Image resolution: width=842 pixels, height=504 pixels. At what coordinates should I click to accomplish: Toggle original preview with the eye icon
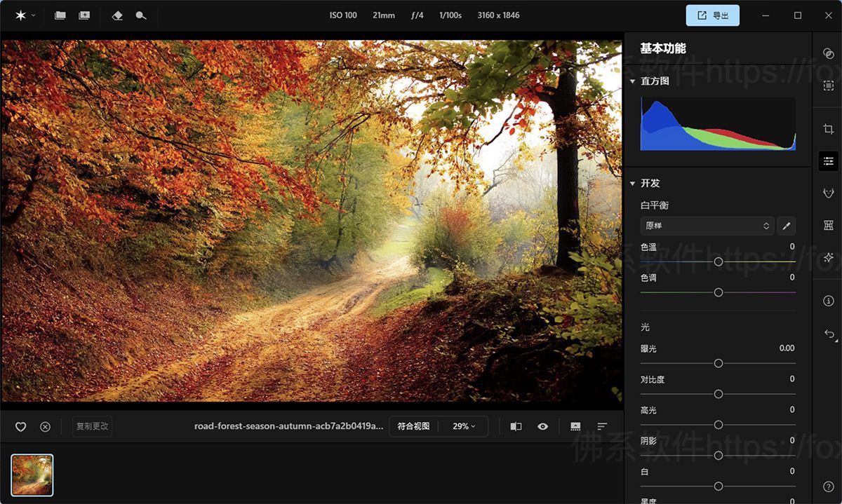(x=542, y=426)
